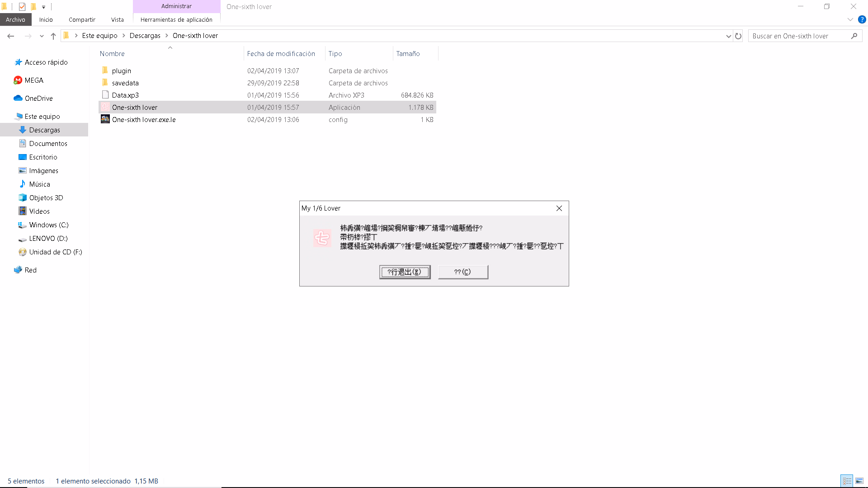Screen dimensions: 868x488
Task: Open the help question mark icon
Action: tap(862, 19)
